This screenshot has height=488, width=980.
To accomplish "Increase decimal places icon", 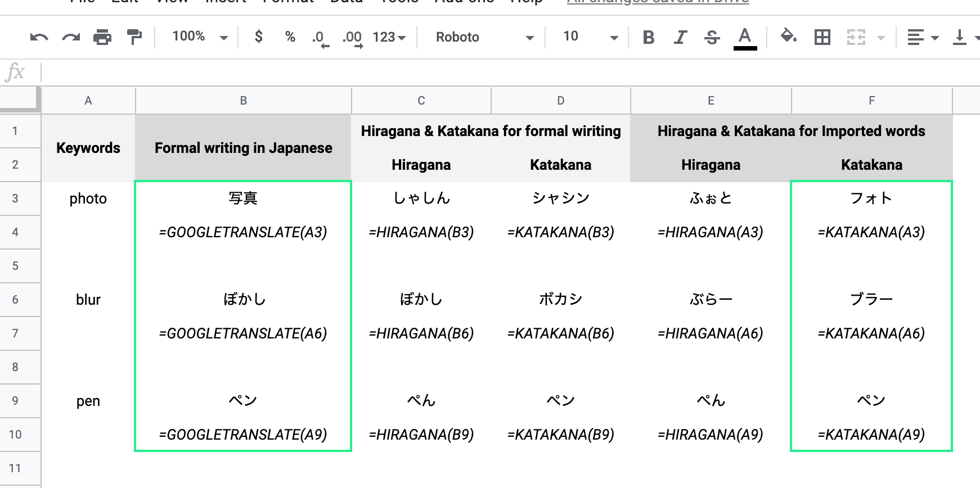I will (x=353, y=38).
